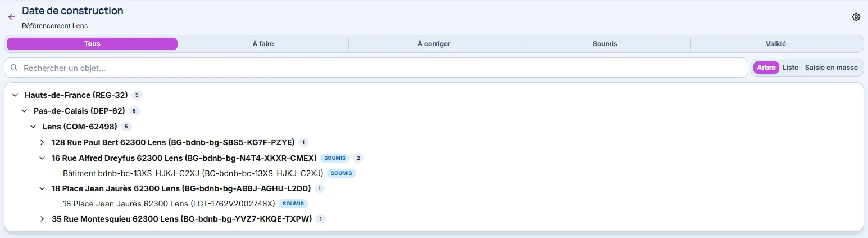Select the Tous filter tab
Screen dimensions: 868x238
coord(92,44)
